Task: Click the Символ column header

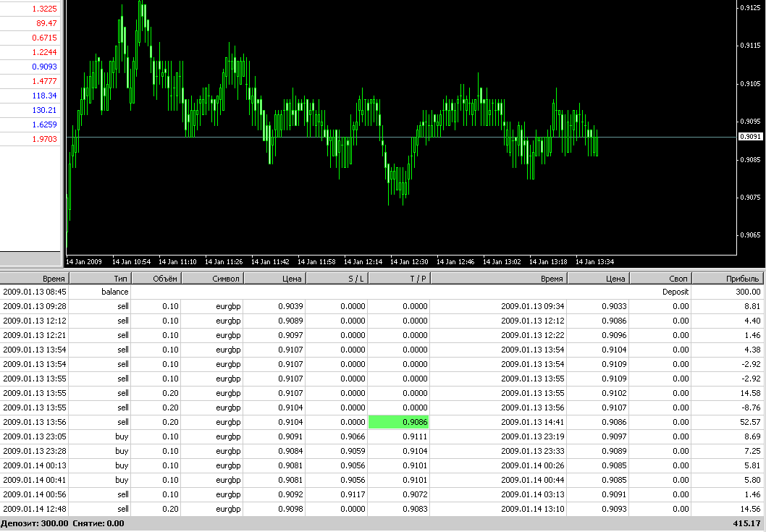Action: [213, 278]
